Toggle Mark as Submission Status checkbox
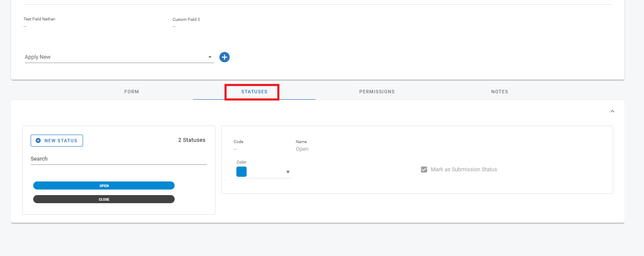Screen dimensions: 644x256 [424, 170]
